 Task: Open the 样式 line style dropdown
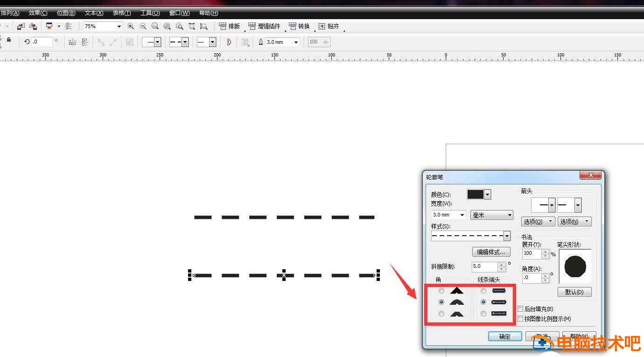pos(507,237)
